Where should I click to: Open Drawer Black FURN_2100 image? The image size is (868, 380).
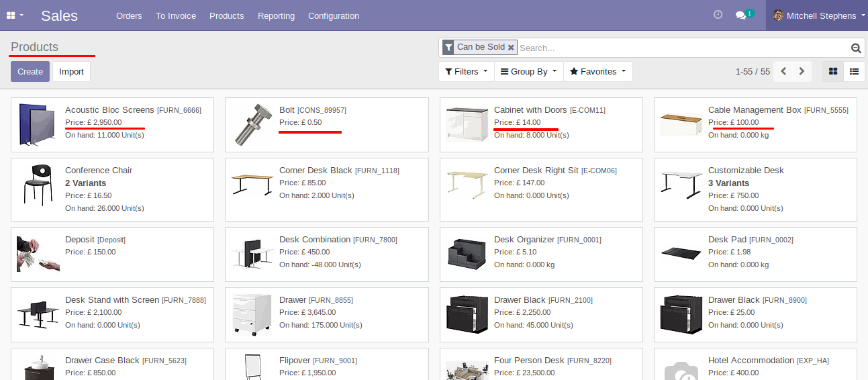(x=467, y=314)
